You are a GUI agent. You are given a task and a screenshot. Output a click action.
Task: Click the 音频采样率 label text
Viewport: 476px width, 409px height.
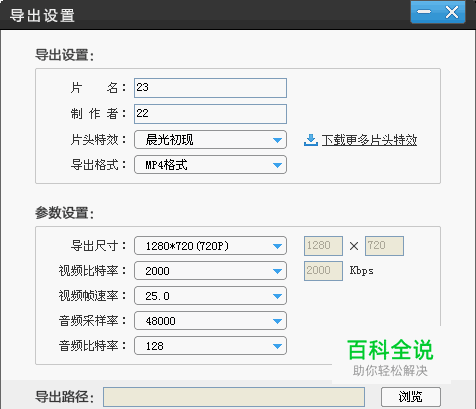tap(92, 321)
